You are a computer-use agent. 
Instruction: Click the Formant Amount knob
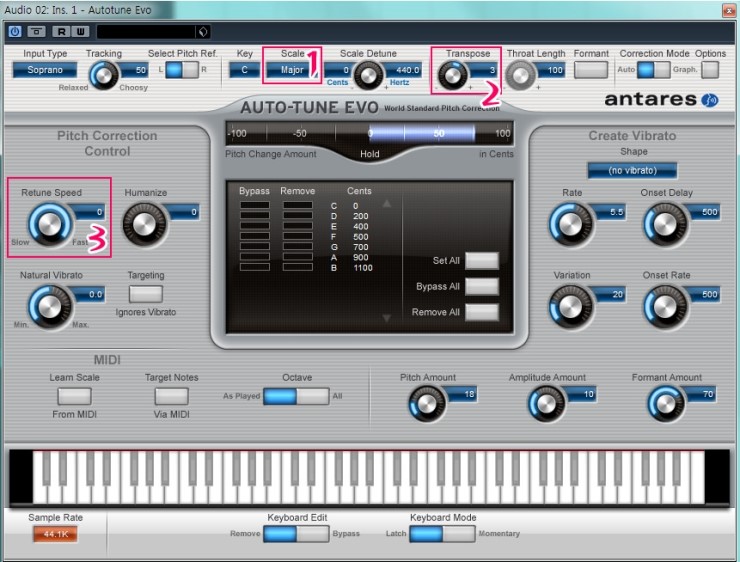click(665, 404)
